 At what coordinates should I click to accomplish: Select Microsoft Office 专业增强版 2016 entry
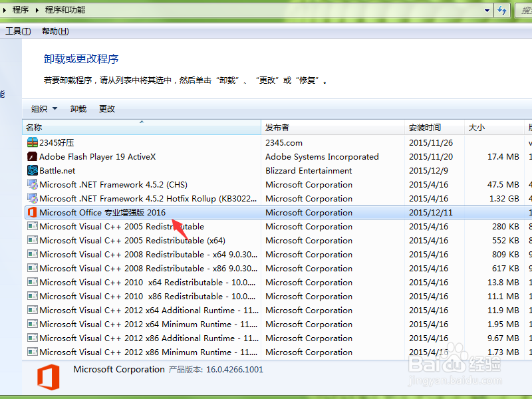[102, 212]
